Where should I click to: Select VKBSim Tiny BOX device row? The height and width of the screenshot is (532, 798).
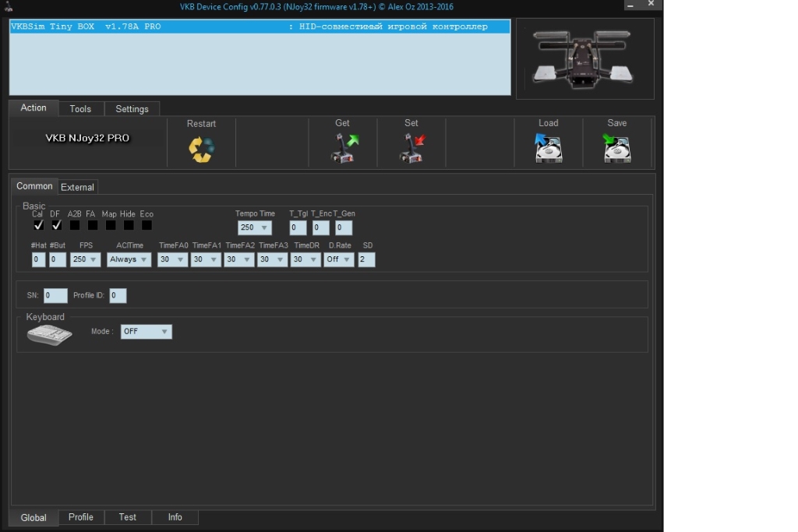[260, 26]
